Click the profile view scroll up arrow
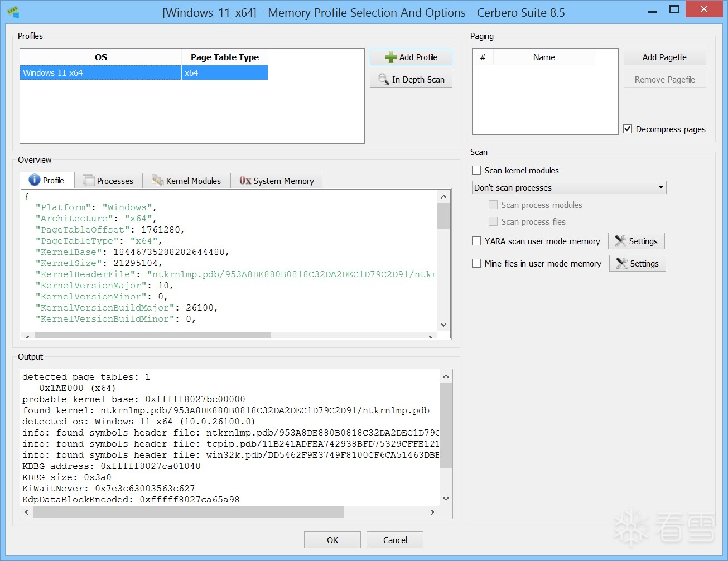The width and height of the screenshot is (728, 561). pos(443,196)
